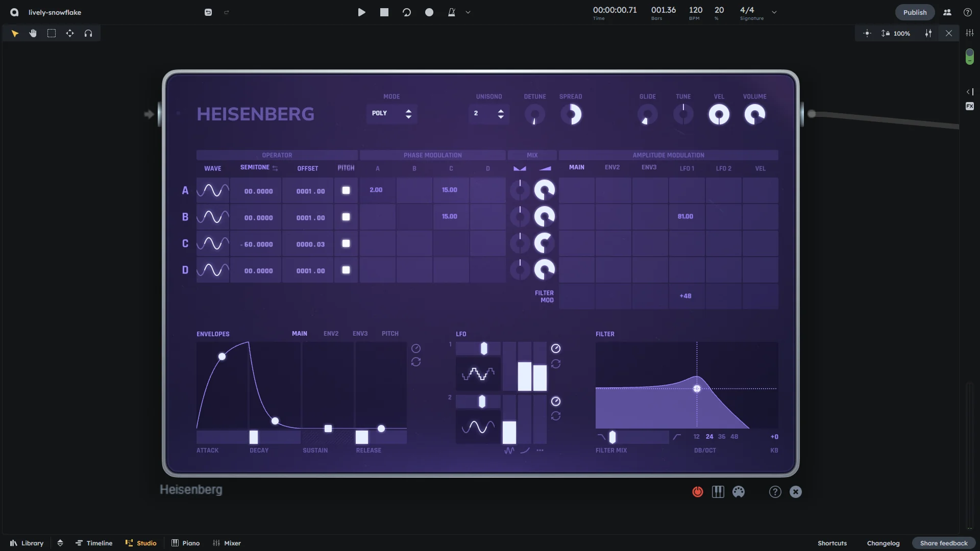
Task: Open the color palette icon below synth
Action: pos(739,492)
